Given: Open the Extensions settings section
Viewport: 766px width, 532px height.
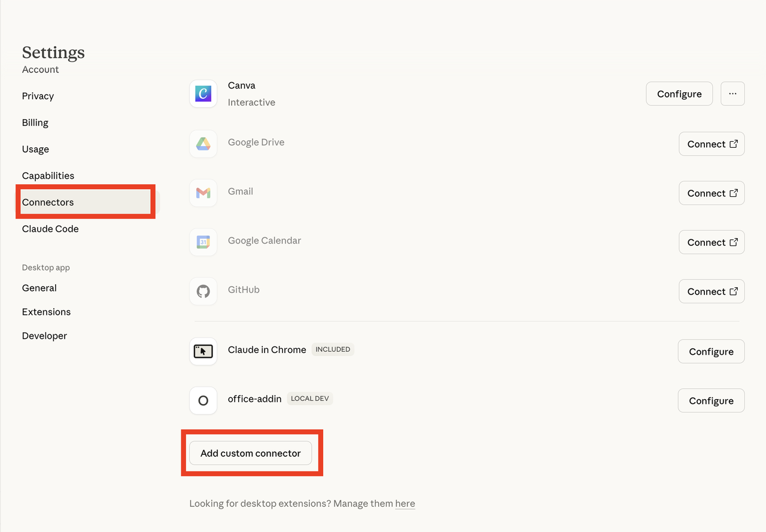Looking at the screenshot, I should coord(46,312).
